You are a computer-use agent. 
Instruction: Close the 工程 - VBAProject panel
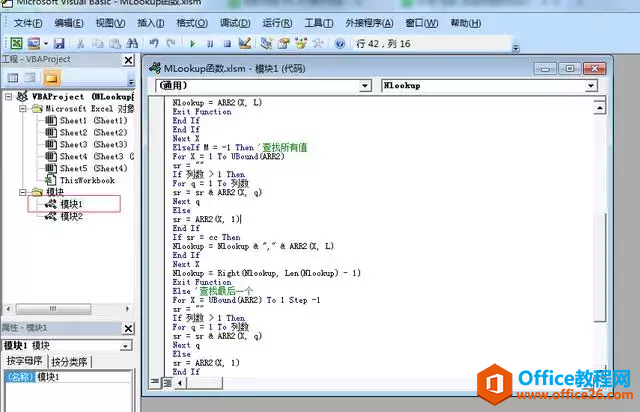[128, 60]
